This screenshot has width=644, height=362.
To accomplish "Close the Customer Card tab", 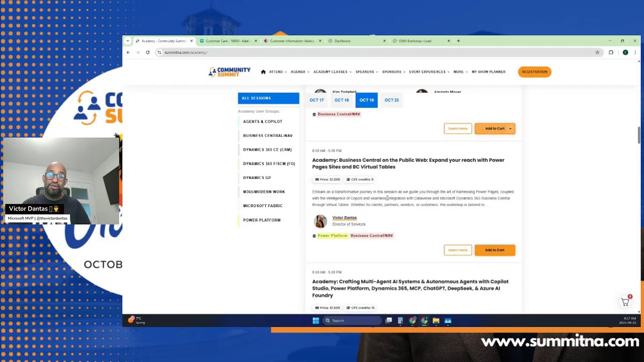I will pos(256,41).
